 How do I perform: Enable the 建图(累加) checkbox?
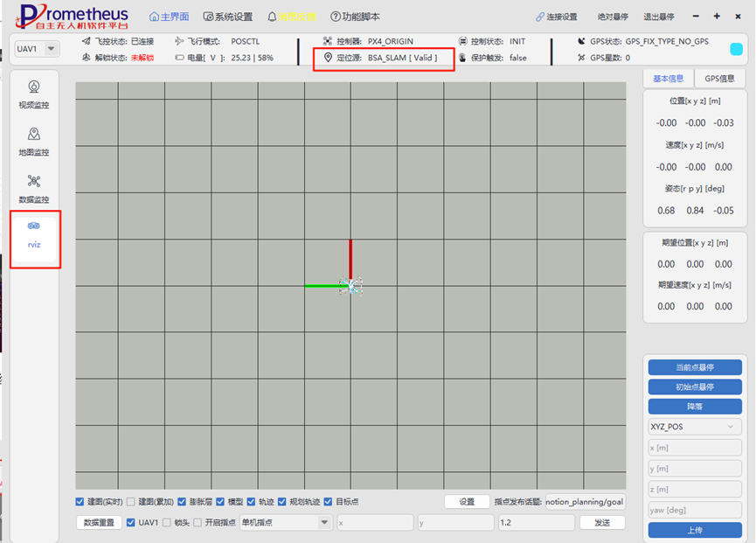tap(130, 502)
